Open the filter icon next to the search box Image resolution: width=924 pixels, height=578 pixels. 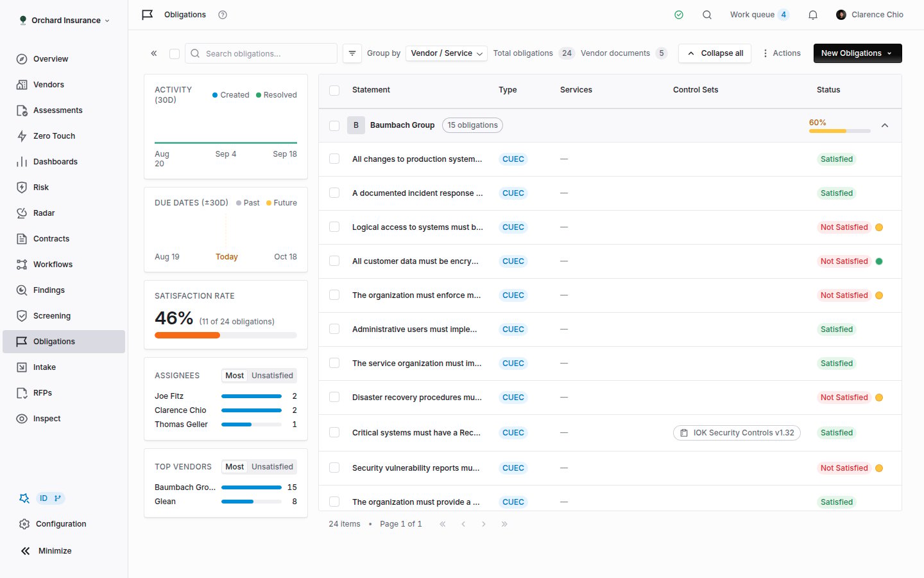352,53
